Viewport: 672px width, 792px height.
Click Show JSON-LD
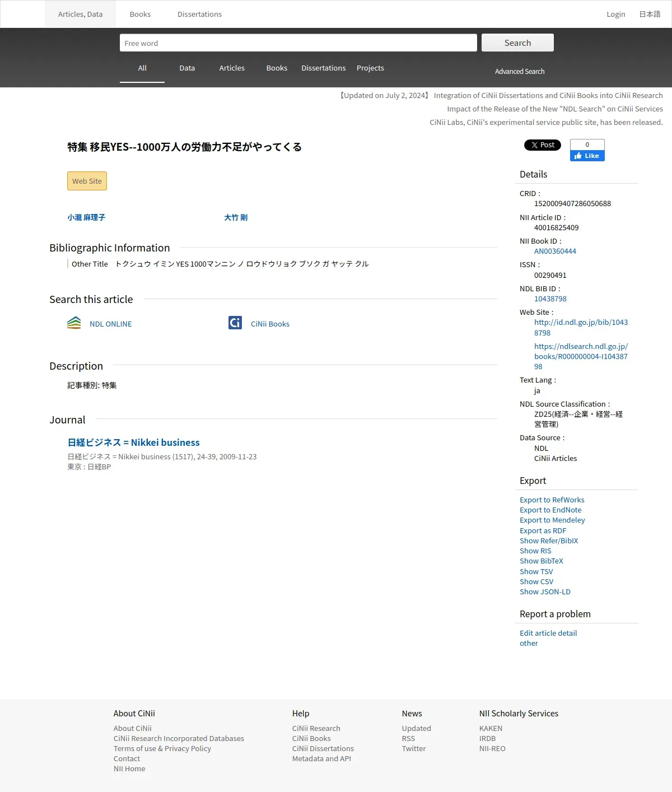click(545, 592)
